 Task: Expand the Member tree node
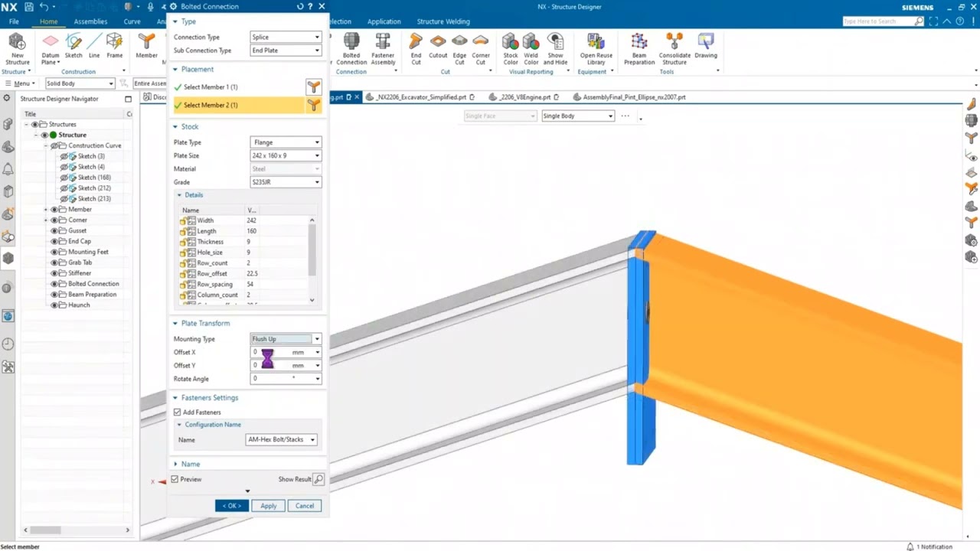point(45,210)
